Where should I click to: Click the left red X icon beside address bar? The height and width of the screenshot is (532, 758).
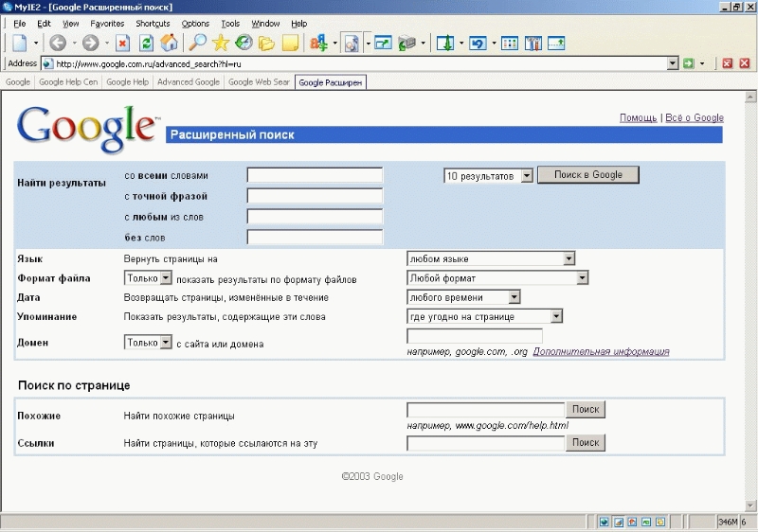click(727, 63)
